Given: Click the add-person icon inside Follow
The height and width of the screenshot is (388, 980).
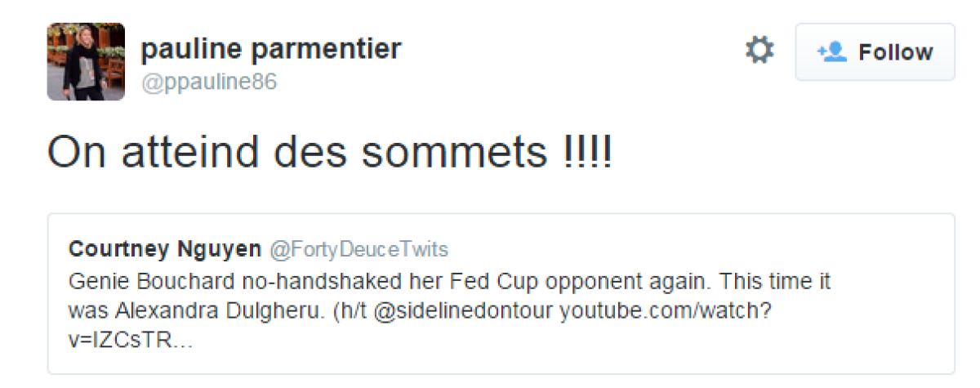Looking at the screenshot, I should point(831,52).
